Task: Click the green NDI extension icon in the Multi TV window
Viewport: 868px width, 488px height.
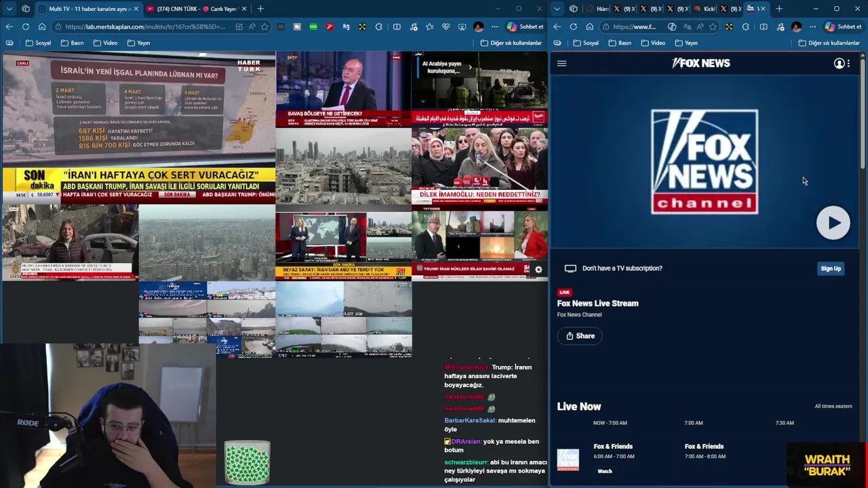Action: coord(313,26)
